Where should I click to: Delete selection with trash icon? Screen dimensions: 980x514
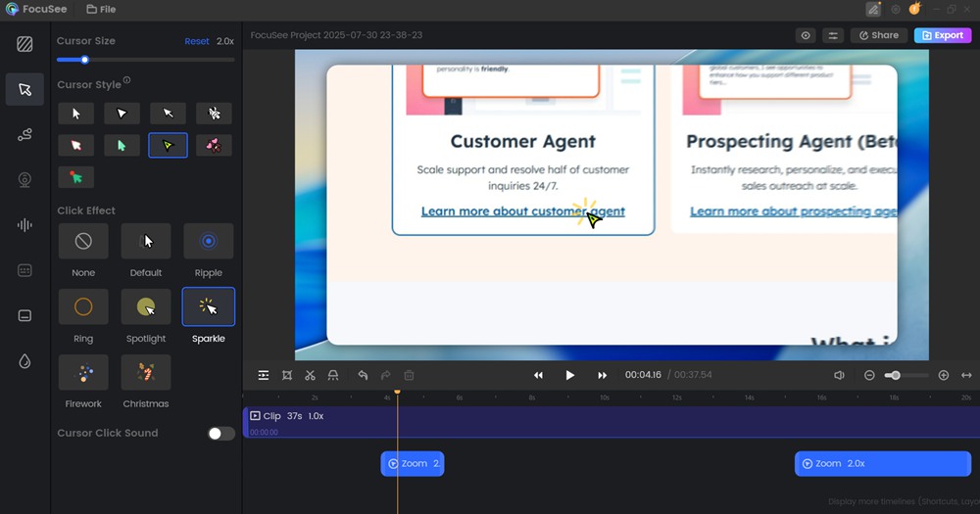[409, 375]
